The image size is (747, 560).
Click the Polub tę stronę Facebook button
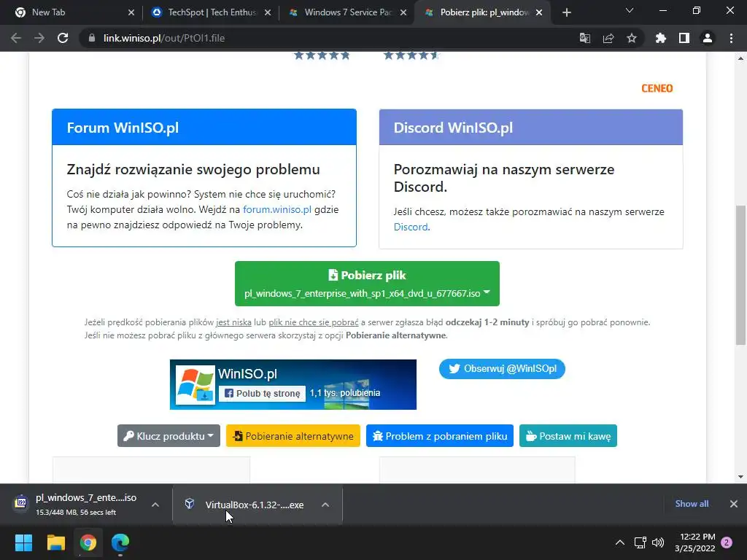pos(262,393)
